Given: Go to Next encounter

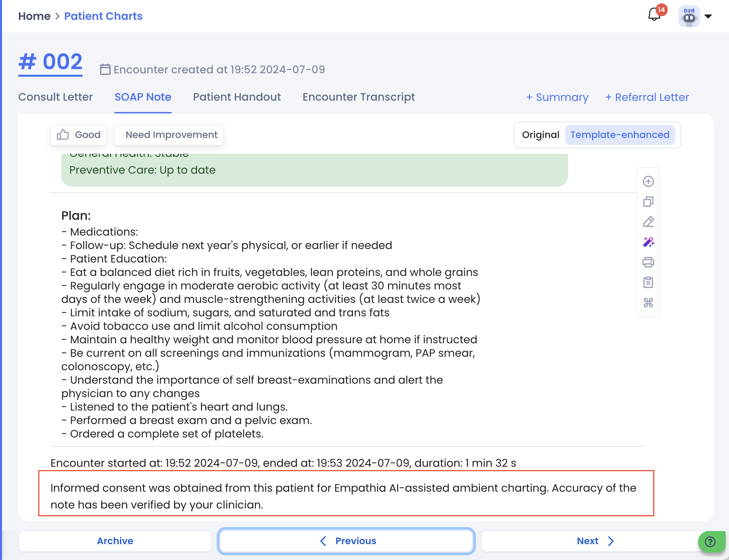Looking at the screenshot, I should click(595, 541).
